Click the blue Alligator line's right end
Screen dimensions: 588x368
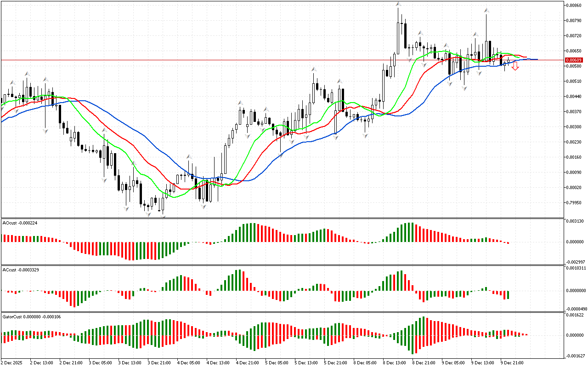[x=537, y=59]
